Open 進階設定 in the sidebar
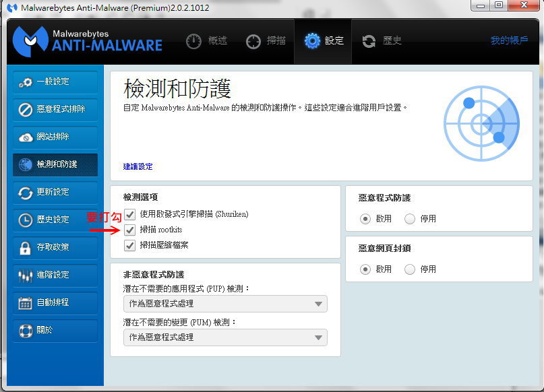Screen dimensions: 544x392 pos(55,275)
